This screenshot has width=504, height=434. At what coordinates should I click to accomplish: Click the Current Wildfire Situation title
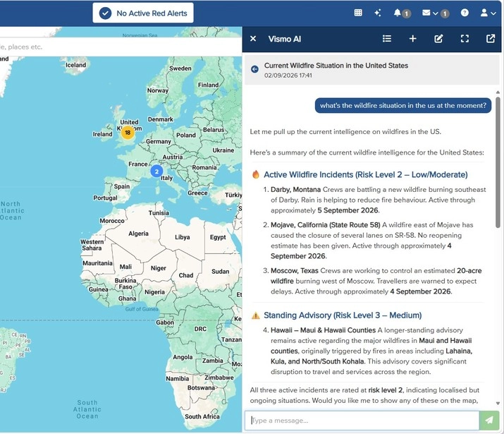(336, 66)
